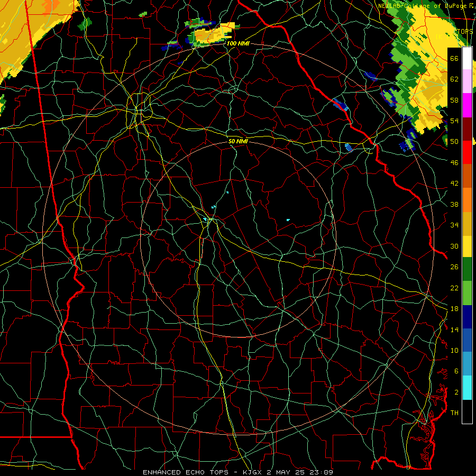Select the 30 legend value label
Viewport: 476px width, 476px height.
(x=454, y=246)
